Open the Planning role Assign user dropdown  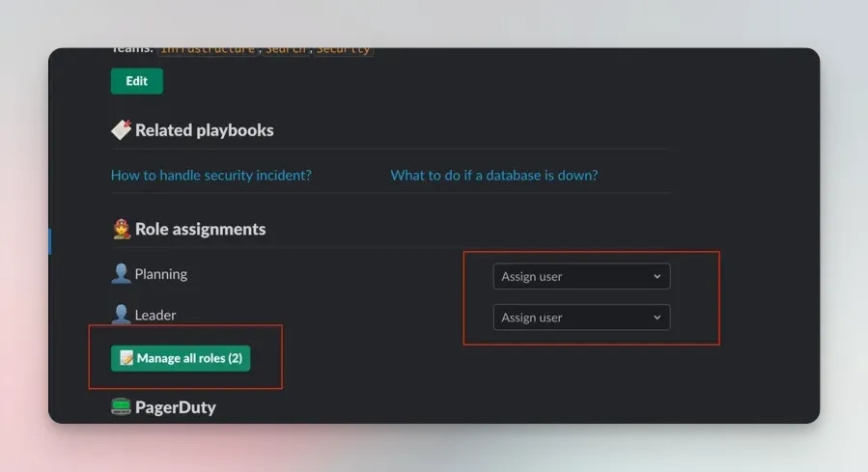(581, 276)
